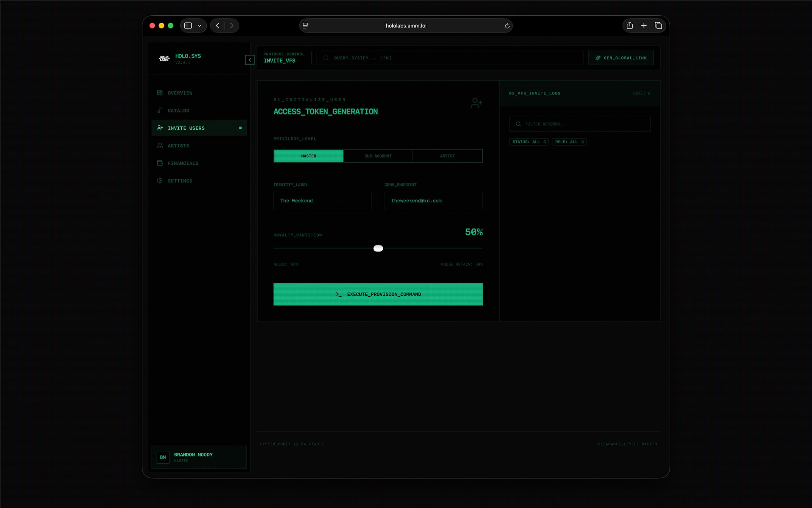The height and width of the screenshot is (508, 812).
Task: Click the Safari share icon
Action: pyautogui.click(x=630, y=25)
